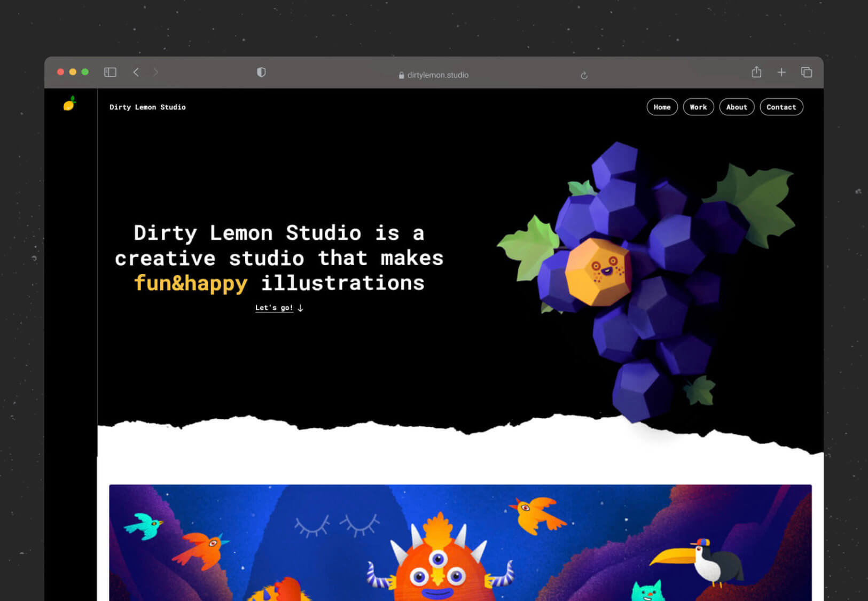The height and width of the screenshot is (601, 868).
Task: Toggle the Safari sidebar icon
Action: [x=110, y=72]
